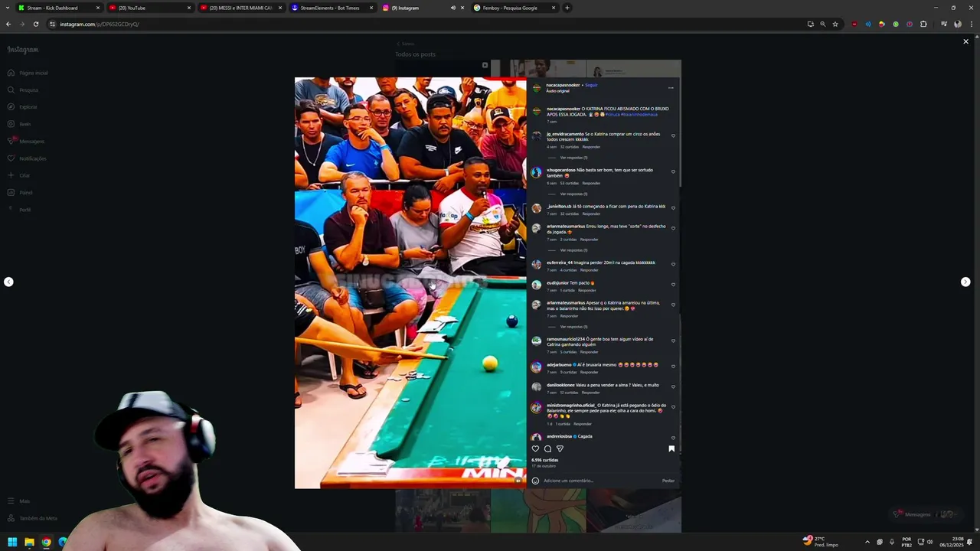Image resolution: width=980 pixels, height=551 pixels.
Task: Like the ministromagrinho.oficial_ comment
Action: 673,407
